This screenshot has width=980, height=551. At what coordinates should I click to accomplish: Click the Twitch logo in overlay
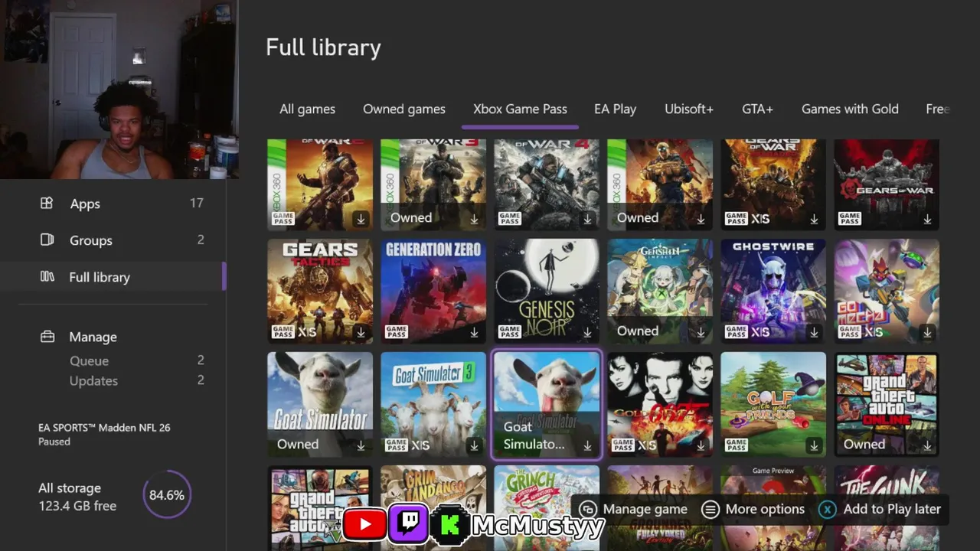pyautogui.click(x=408, y=524)
